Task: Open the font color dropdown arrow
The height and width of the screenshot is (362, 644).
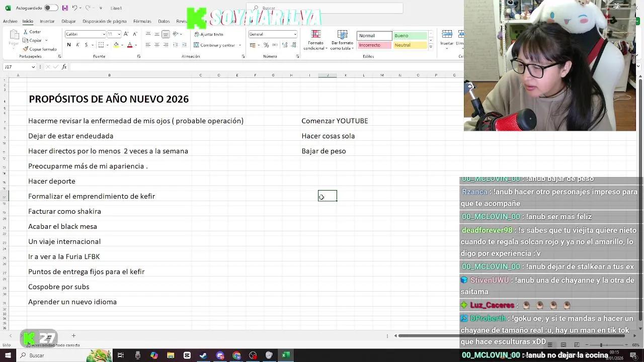Action: [x=136, y=45]
